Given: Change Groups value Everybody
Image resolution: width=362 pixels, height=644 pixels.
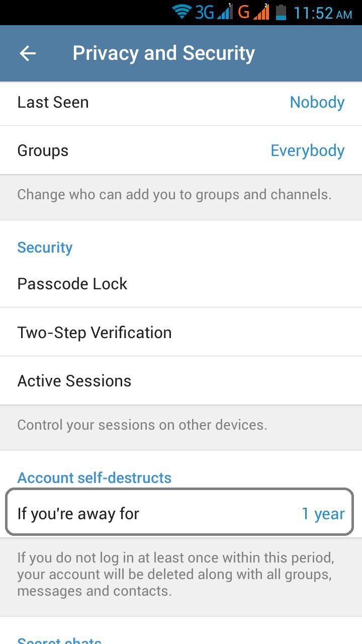Looking at the screenshot, I should click(308, 150).
